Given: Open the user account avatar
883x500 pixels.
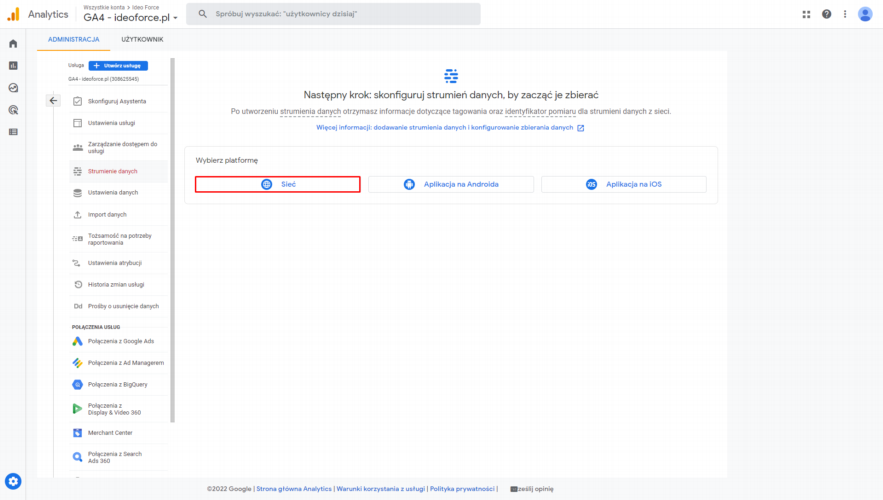Looking at the screenshot, I should click(865, 14).
